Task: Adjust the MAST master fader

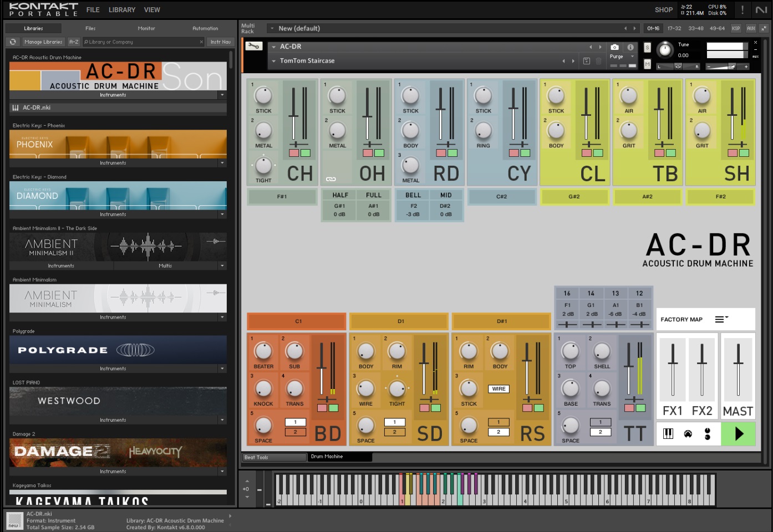Action: tap(738, 363)
